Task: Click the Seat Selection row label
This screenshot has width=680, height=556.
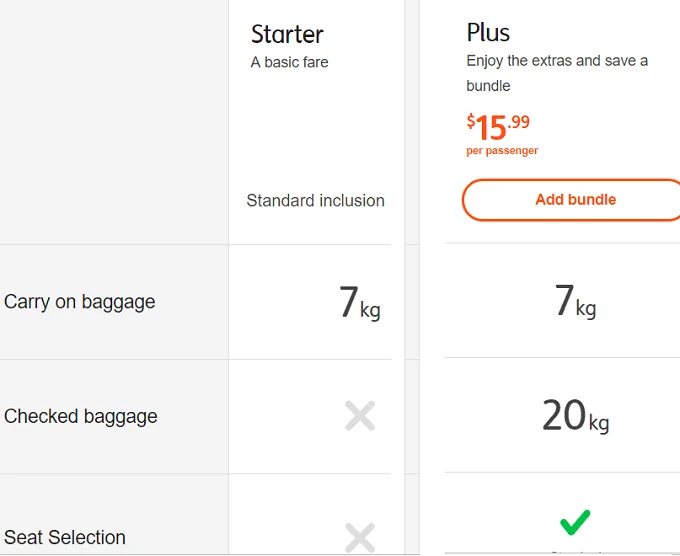Action: [x=65, y=538]
